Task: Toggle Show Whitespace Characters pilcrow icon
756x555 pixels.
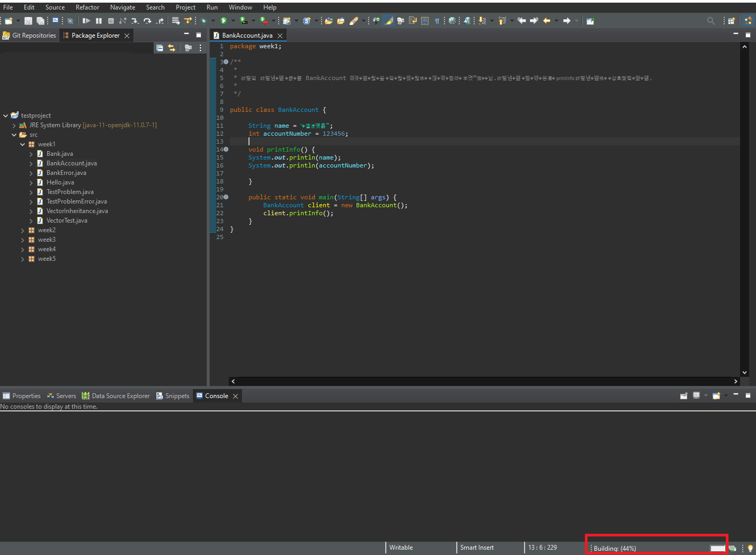Action: 437,21
